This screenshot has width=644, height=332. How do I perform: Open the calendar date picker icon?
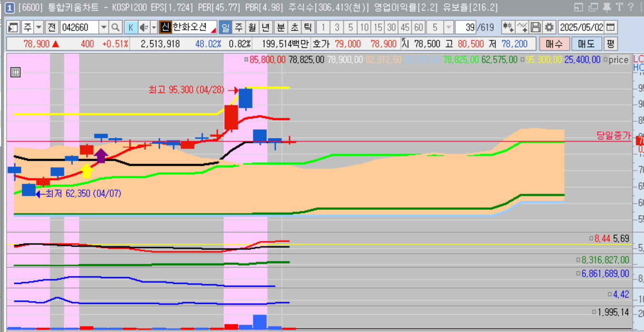611,27
